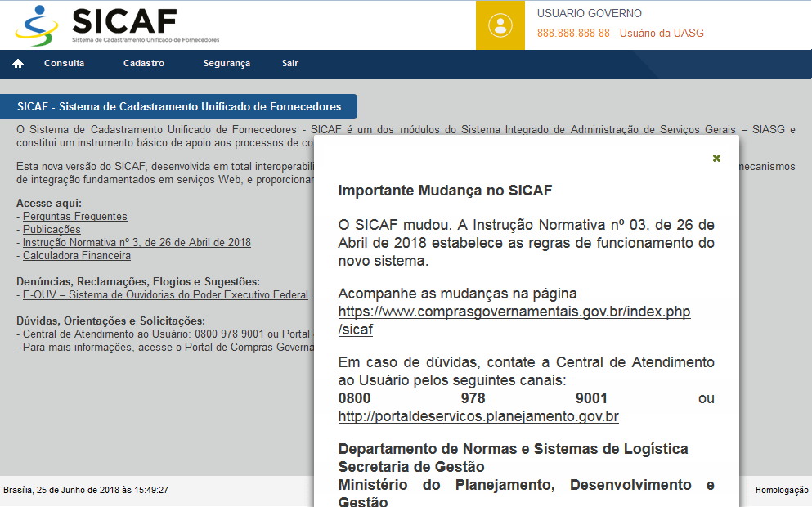Screen dimensions: 812x507
Task: Click the SICAF logo in the header
Action: pyautogui.click(x=118, y=25)
